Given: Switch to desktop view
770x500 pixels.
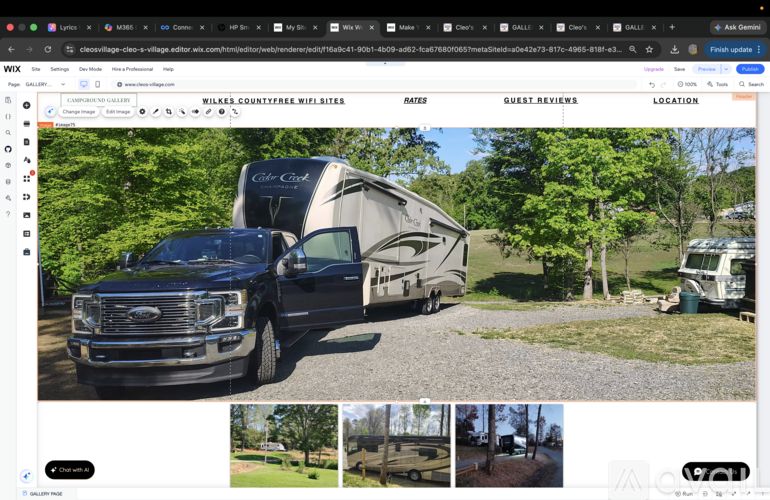Looking at the screenshot, I should coord(84,84).
